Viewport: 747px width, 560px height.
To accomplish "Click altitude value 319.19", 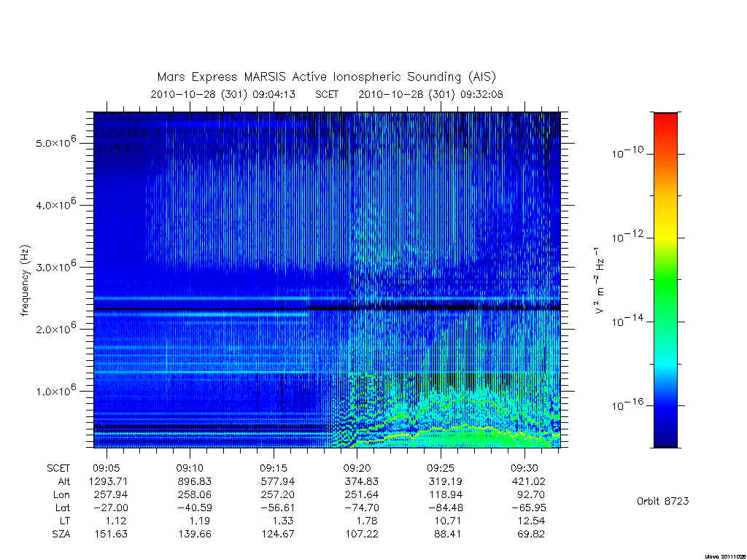I will pyautogui.click(x=445, y=481).
